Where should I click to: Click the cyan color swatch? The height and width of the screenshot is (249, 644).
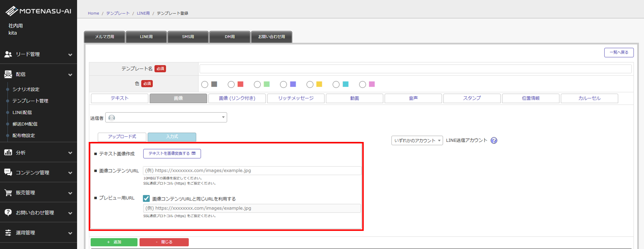click(x=346, y=84)
